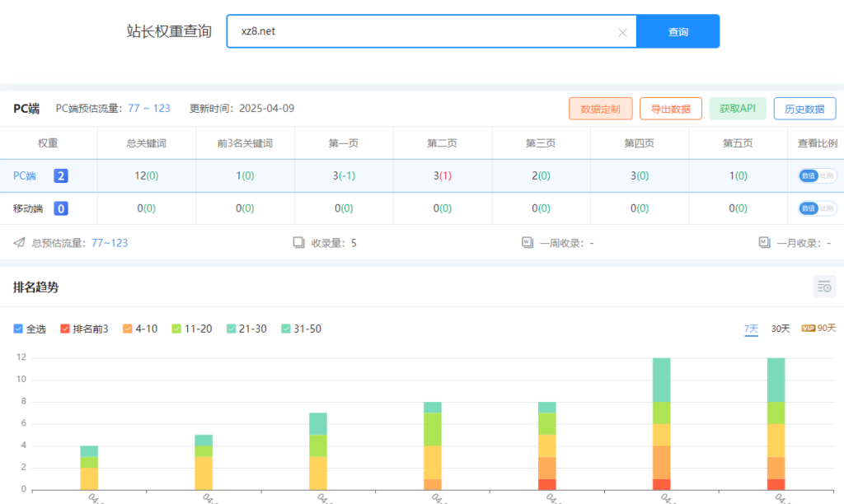
Task: Toggle 全选 select-all checkbox
Action: pyautogui.click(x=18, y=329)
